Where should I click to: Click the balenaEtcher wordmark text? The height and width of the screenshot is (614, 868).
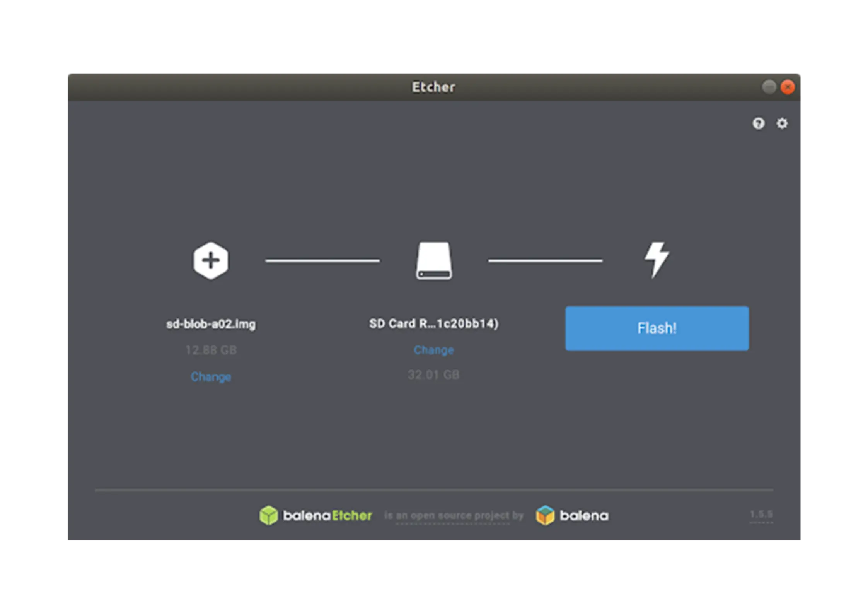pos(327,516)
